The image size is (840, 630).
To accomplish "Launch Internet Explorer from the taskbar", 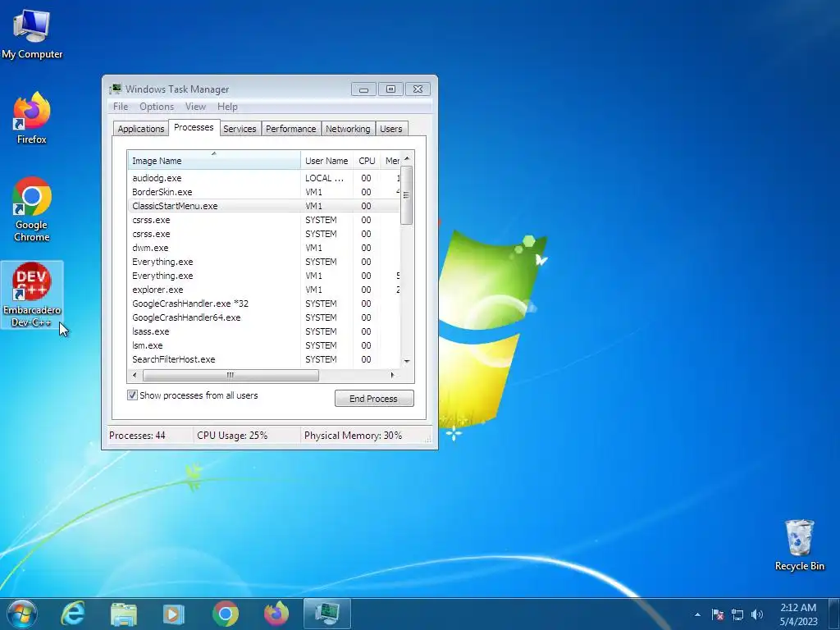I will [x=72, y=614].
